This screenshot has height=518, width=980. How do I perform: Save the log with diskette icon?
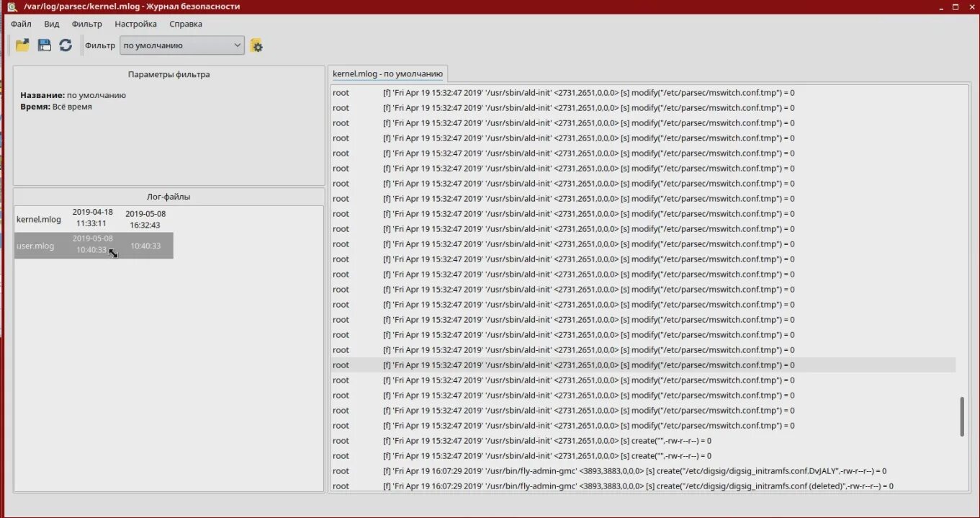pos(44,45)
